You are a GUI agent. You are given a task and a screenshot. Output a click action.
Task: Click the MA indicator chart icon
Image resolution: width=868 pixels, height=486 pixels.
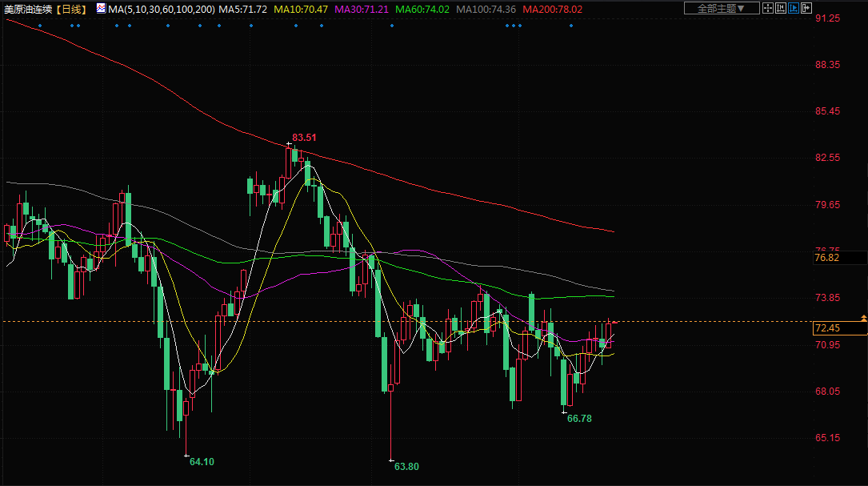coord(101,9)
